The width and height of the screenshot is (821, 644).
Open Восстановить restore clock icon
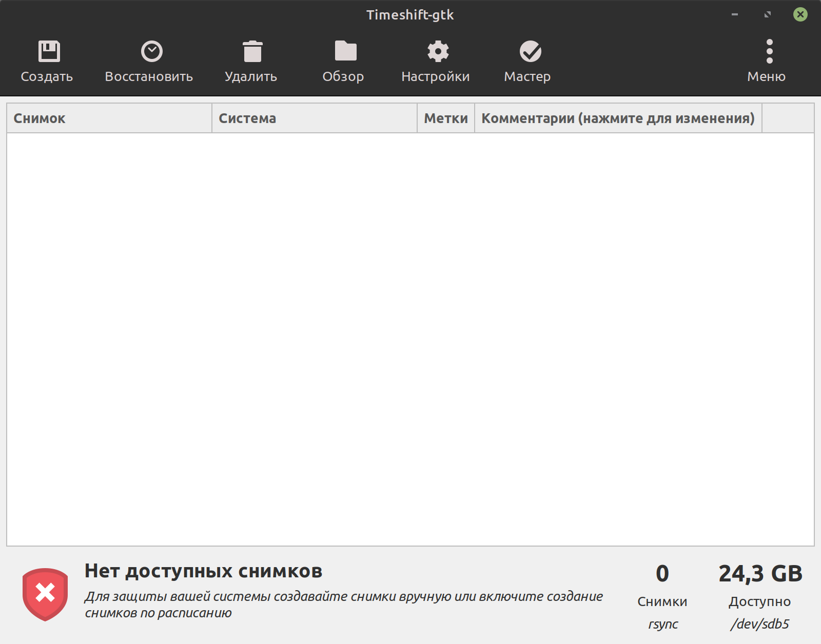152,51
